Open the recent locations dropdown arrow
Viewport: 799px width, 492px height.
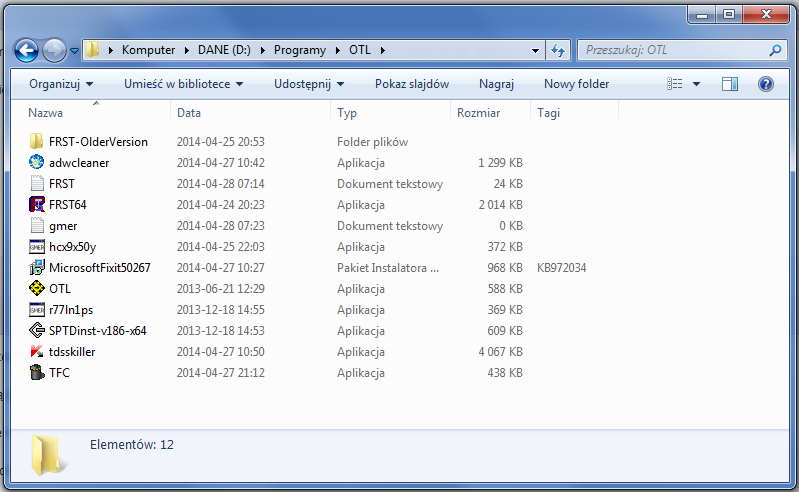tap(74, 51)
